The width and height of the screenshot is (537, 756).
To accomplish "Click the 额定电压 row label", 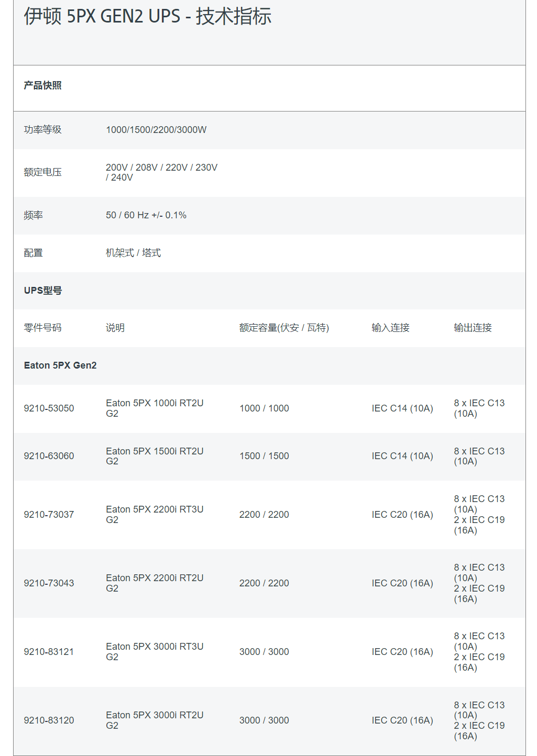I will click(42, 172).
